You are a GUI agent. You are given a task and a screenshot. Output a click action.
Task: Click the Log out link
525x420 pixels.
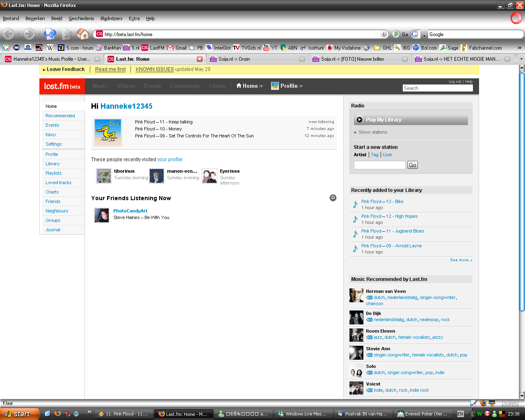point(455,82)
